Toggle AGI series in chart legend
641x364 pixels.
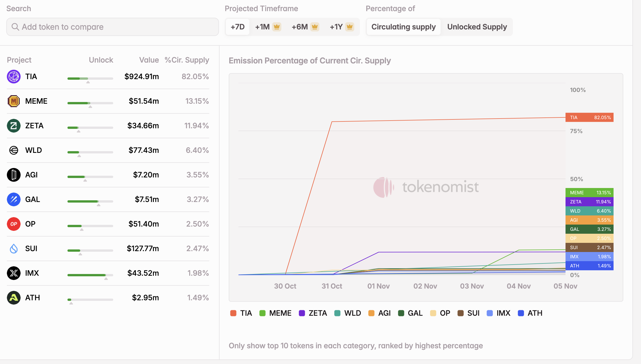pyautogui.click(x=379, y=313)
